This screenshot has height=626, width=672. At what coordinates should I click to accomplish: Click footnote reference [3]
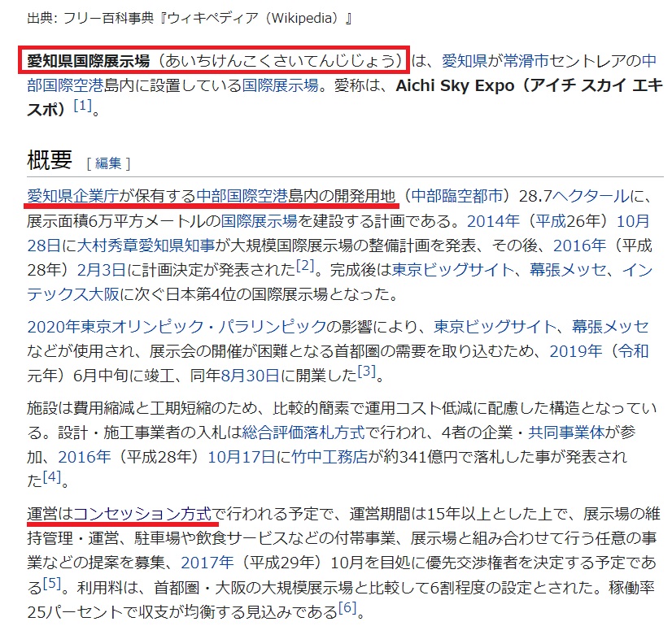367,371
